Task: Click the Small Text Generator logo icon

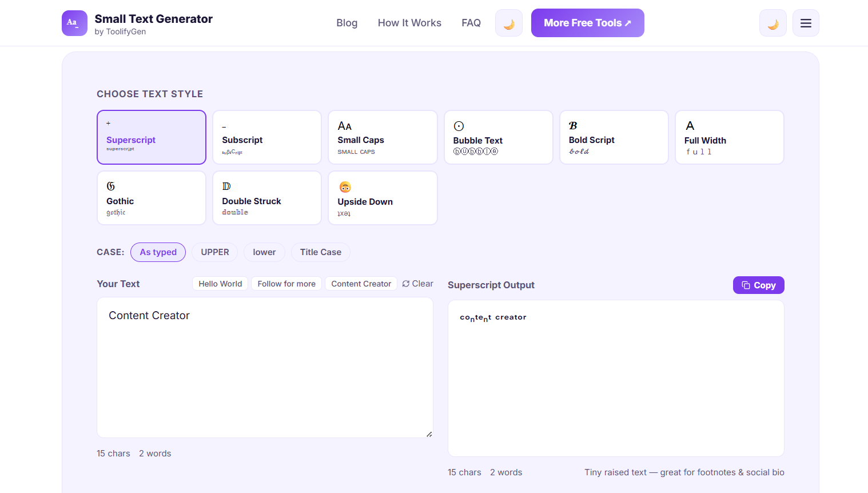Action: (x=74, y=23)
